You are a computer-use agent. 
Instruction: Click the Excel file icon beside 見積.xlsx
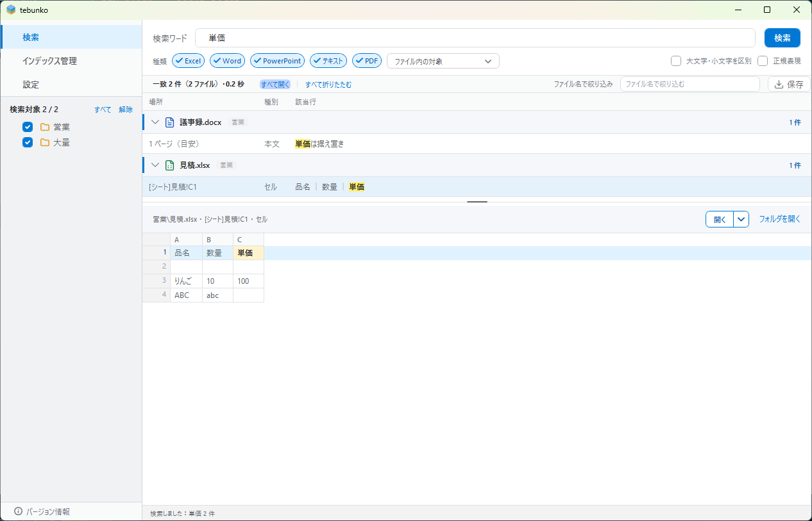click(x=170, y=165)
